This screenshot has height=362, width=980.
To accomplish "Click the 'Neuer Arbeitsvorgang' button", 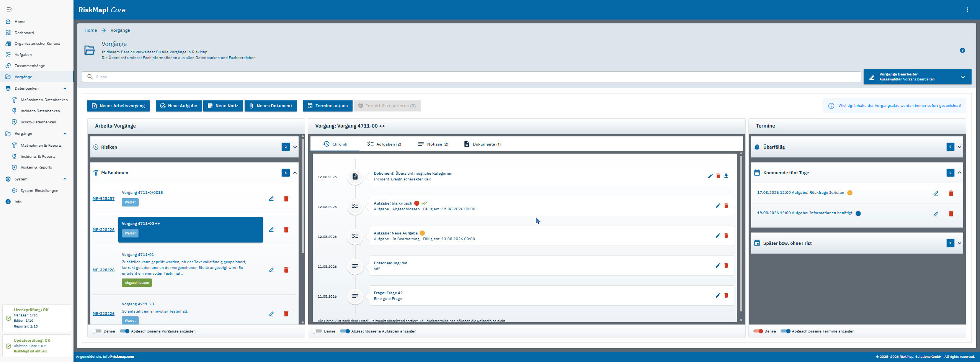I will [x=118, y=106].
